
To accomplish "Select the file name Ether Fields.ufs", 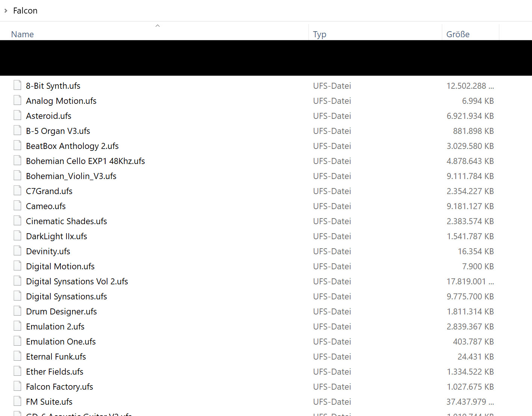I will coord(54,372).
